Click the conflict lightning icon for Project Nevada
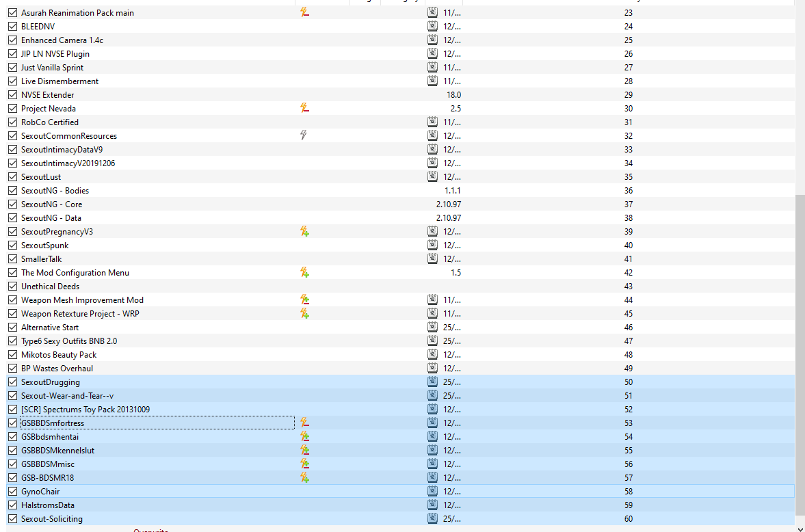The image size is (805, 532). click(x=304, y=108)
